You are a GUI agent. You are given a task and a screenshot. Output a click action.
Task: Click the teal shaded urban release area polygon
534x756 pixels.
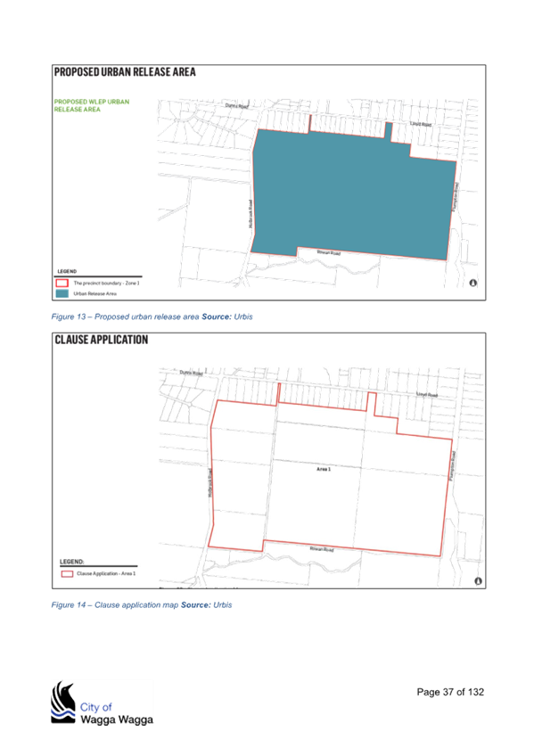[x=353, y=193]
